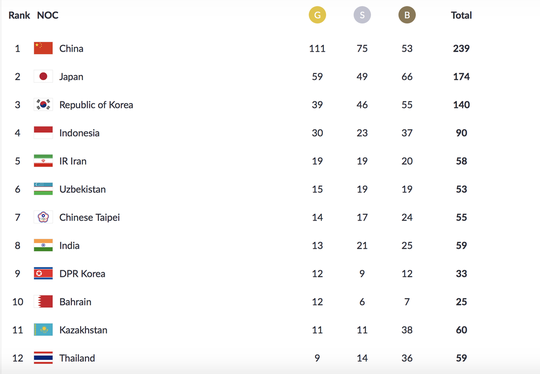Screen dimensions: 540x374
Task: Sort by the Total column header
Action: coord(461,15)
